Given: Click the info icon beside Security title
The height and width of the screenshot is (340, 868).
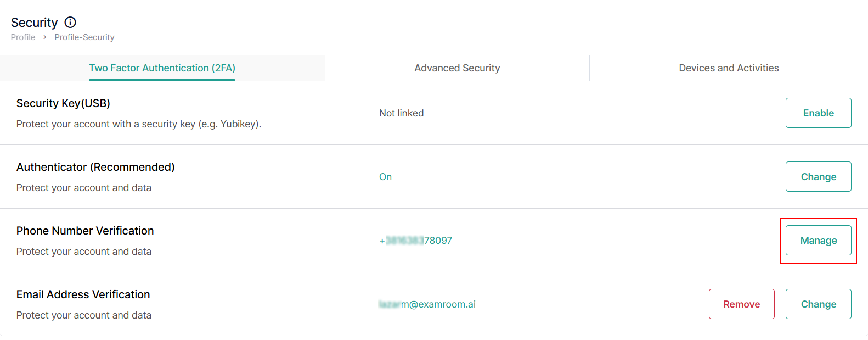Looking at the screenshot, I should (70, 23).
